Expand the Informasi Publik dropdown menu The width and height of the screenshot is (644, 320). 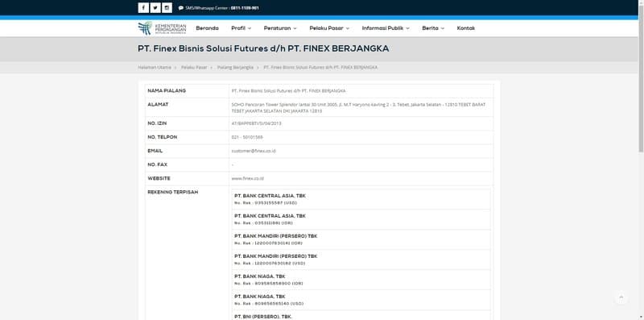(x=386, y=28)
